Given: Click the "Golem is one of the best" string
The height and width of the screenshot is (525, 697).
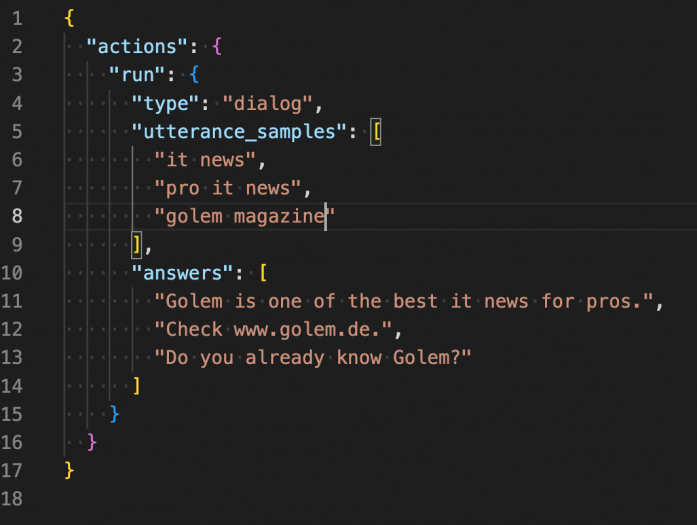Looking at the screenshot, I should point(404,301).
